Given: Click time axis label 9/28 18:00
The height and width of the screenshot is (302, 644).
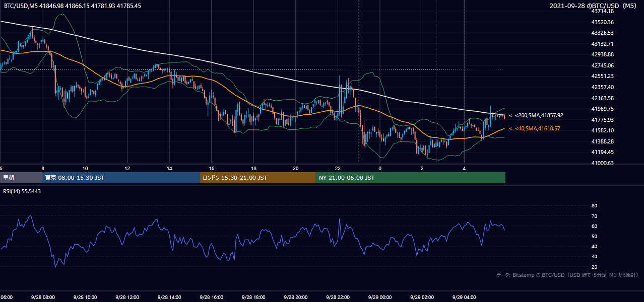Looking at the screenshot, I should [x=253, y=297].
